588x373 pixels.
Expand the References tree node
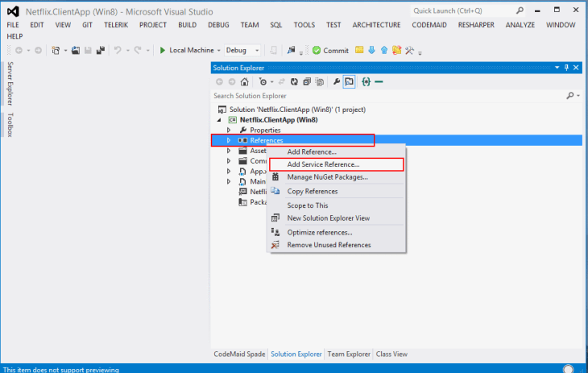pyautogui.click(x=229, y=140)
